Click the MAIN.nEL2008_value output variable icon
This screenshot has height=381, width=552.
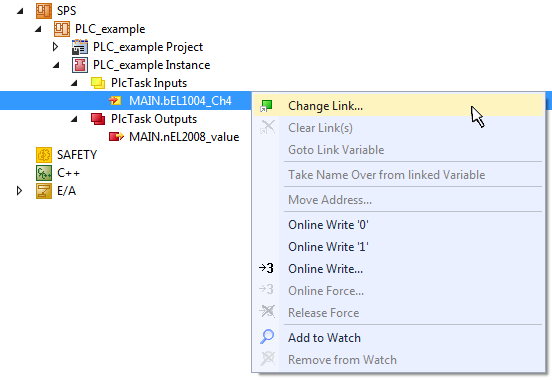116,137
